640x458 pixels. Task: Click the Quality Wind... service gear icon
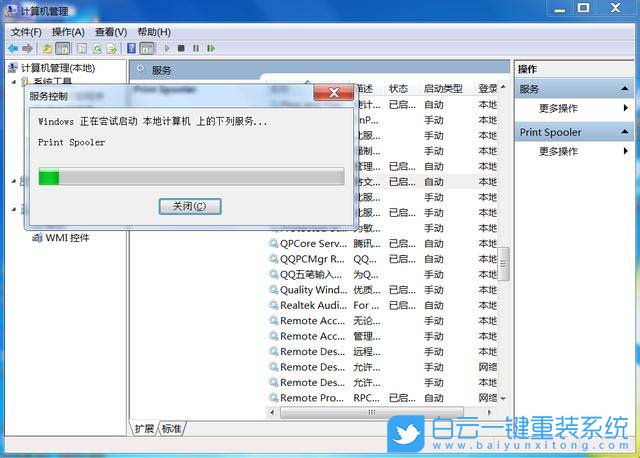tap(273, 290)
